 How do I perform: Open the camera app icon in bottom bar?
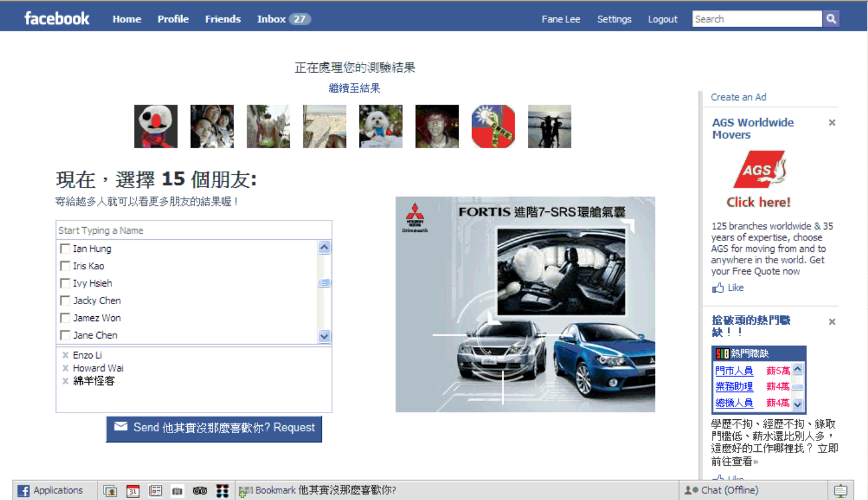tap(178, 491)
